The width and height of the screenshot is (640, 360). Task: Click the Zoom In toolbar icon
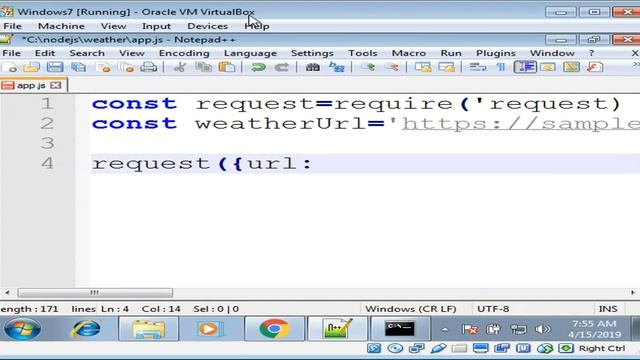(368, 67)
